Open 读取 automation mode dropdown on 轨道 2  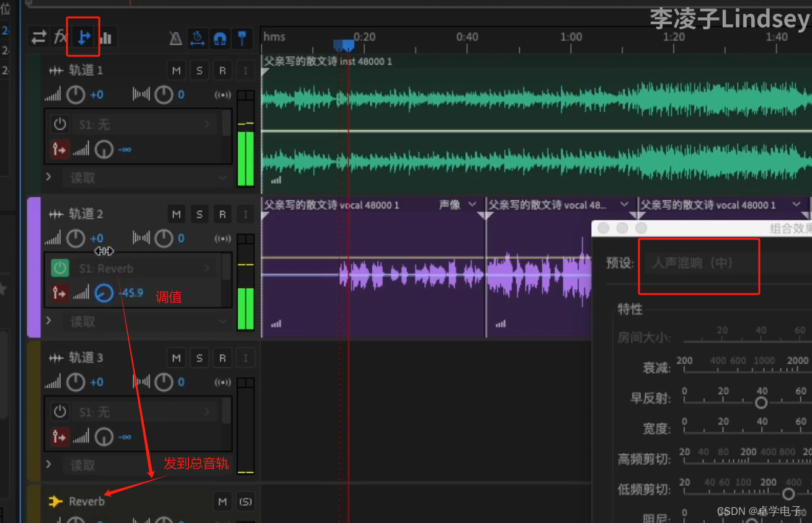tap(146, 321)
